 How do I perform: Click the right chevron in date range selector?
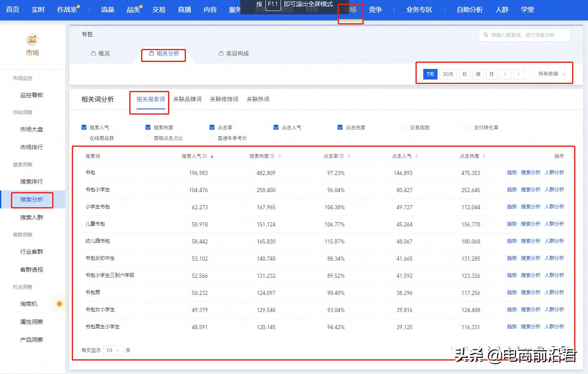click(518, 74)
